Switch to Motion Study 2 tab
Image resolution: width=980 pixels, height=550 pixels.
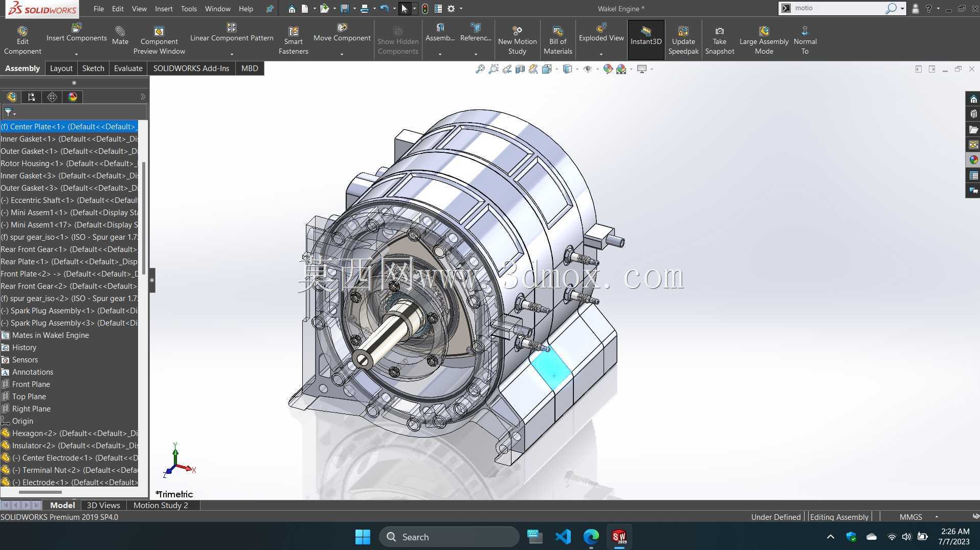pos(161,505)
